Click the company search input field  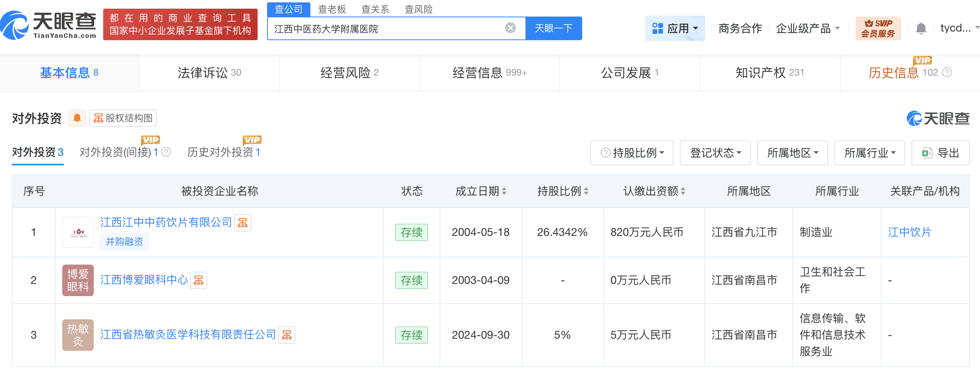coord(386,28)
